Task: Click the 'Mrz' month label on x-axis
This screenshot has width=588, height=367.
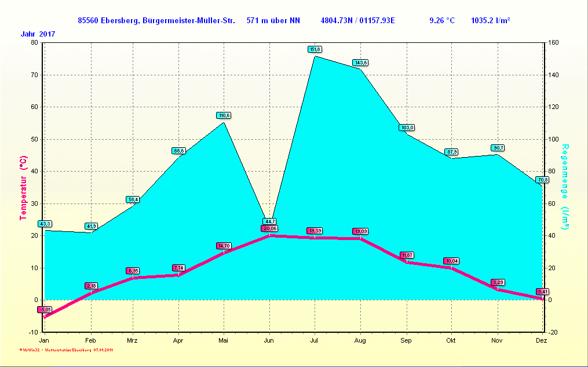Action: [x=133, y=340]
